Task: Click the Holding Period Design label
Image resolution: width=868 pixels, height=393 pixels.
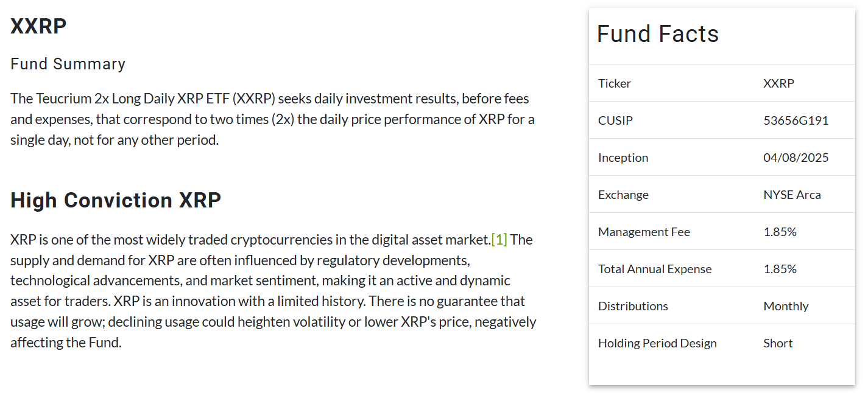Action: (x=657, y=343)
